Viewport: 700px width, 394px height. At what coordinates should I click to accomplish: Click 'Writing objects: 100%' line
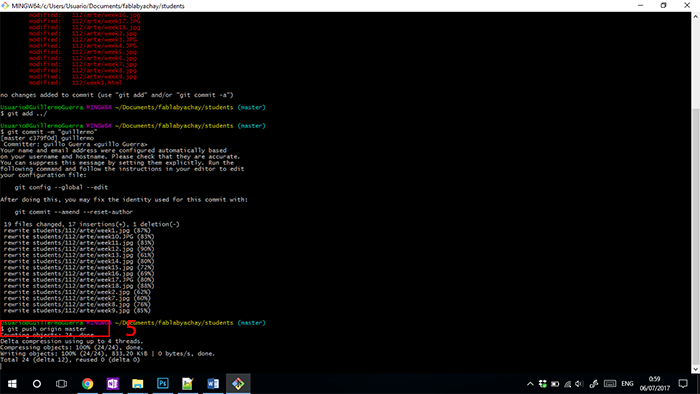tap(108, 353)
